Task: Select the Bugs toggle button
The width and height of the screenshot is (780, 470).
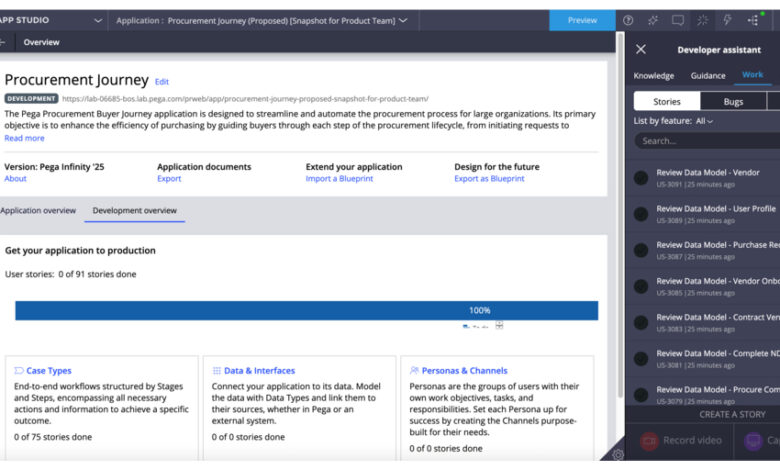Action: pyautogui.click(x=733, y=101)
